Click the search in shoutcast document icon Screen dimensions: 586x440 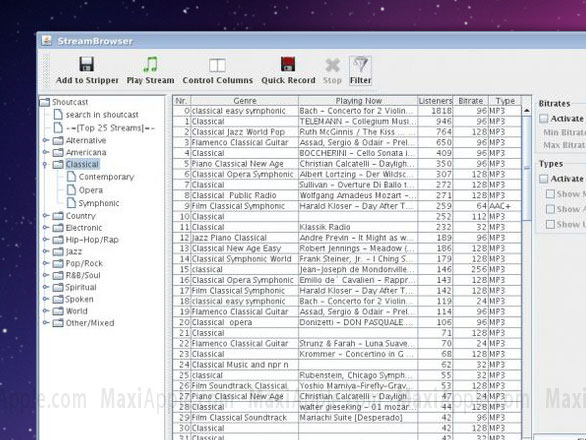(58, 114)
